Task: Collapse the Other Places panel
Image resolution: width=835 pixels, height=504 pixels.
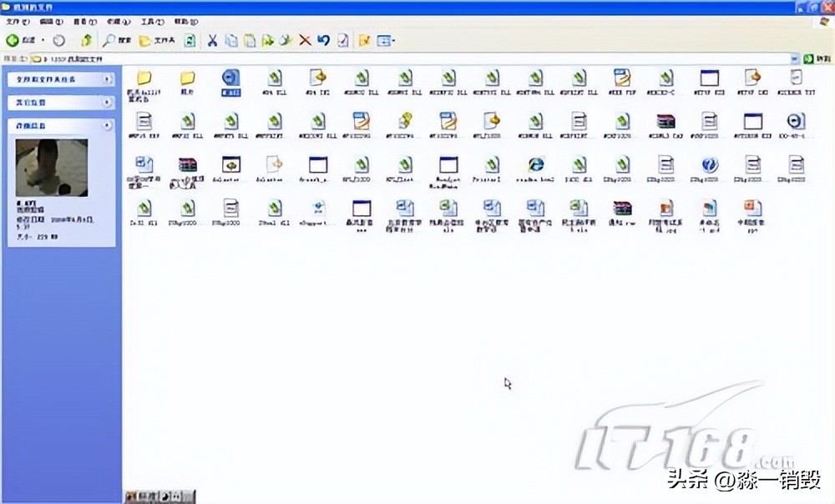Action: (108, 102)
